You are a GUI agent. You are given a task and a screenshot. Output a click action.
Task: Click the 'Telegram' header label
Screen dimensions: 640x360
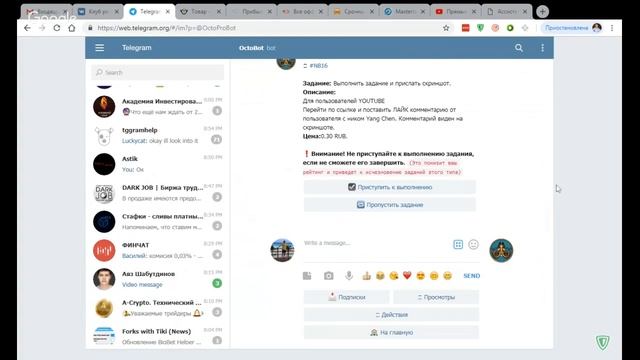tap(136, 48)
